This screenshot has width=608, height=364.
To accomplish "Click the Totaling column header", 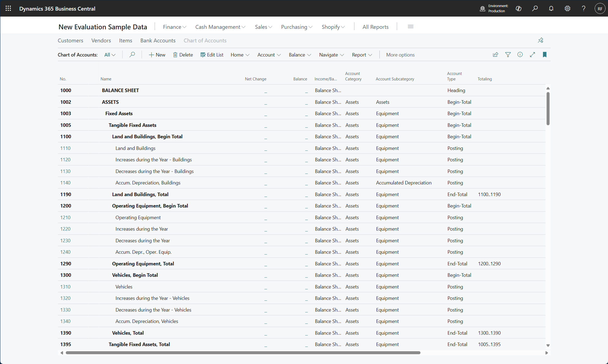I will click(x=485, y=79).
